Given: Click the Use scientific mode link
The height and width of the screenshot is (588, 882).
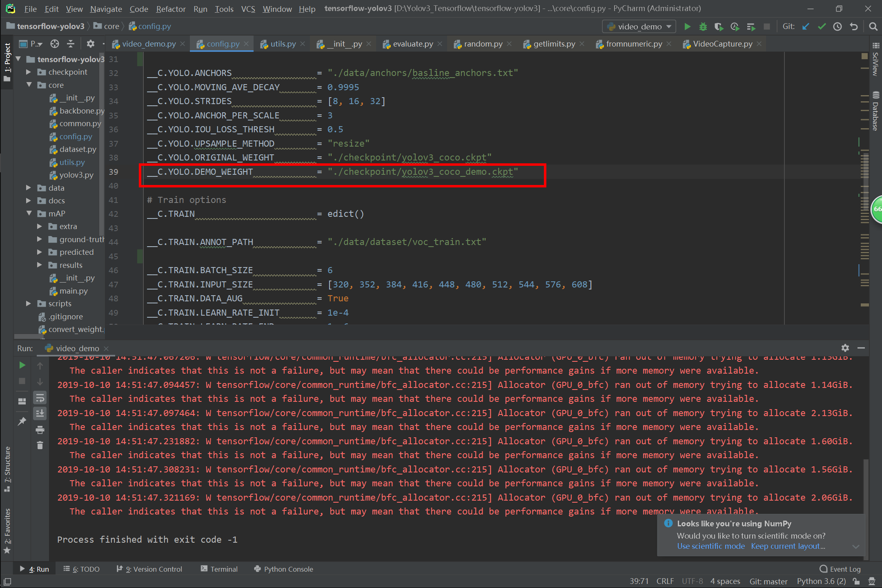Looking at the screenshot, I should (x=710, y=546).
